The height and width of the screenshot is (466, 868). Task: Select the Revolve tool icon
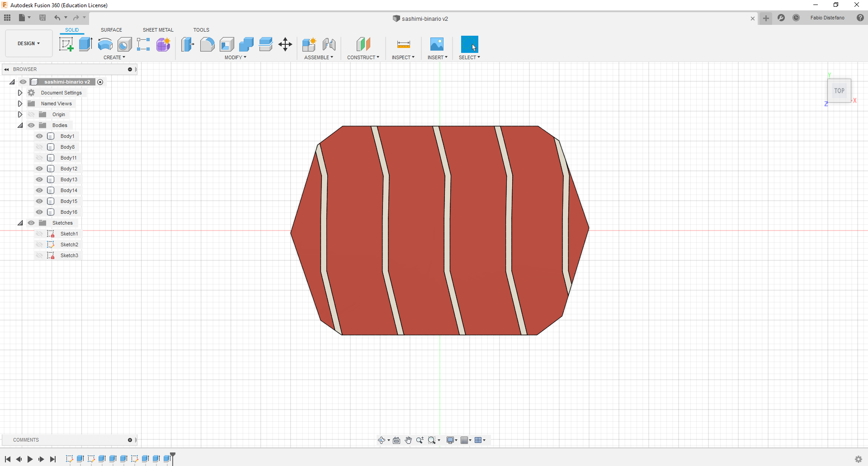click(105, 44)
